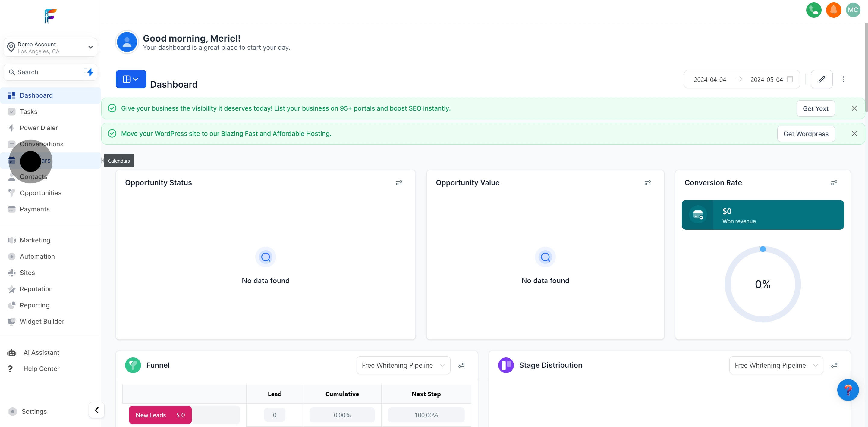Image resolution: width=868 pixels, height=427 pixels.
Task: Click the 2024-04-04 start date field
Action: point(710,80)
